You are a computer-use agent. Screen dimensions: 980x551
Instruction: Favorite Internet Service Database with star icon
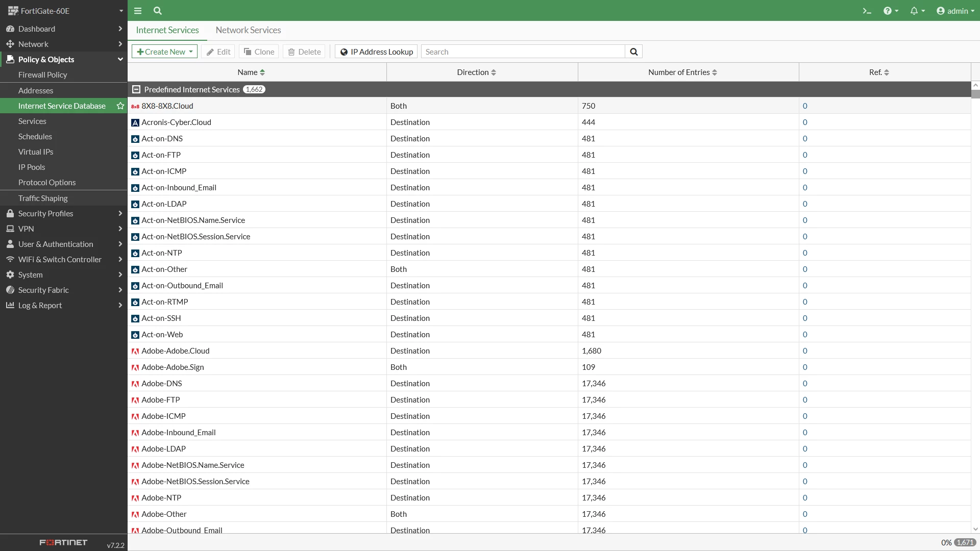(x=120, y=106)
